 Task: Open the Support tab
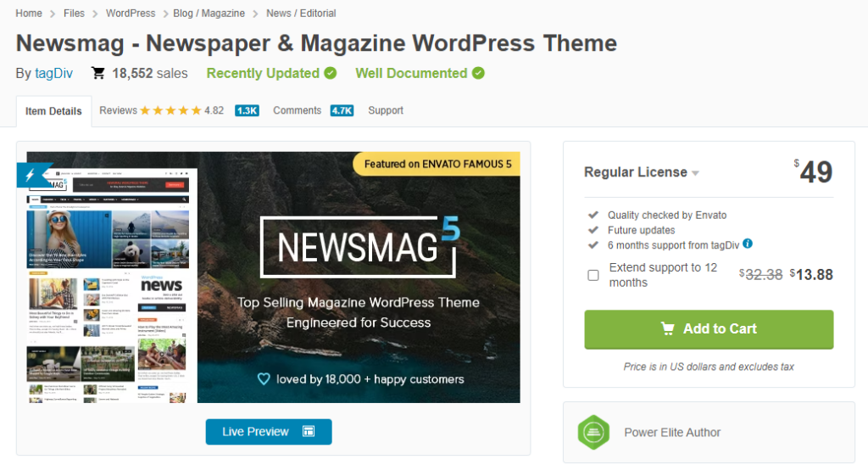386,110
